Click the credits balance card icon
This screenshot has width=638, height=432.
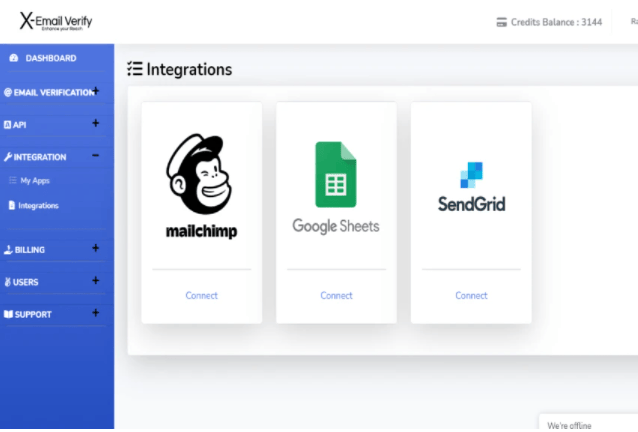(x=501, y=22)
